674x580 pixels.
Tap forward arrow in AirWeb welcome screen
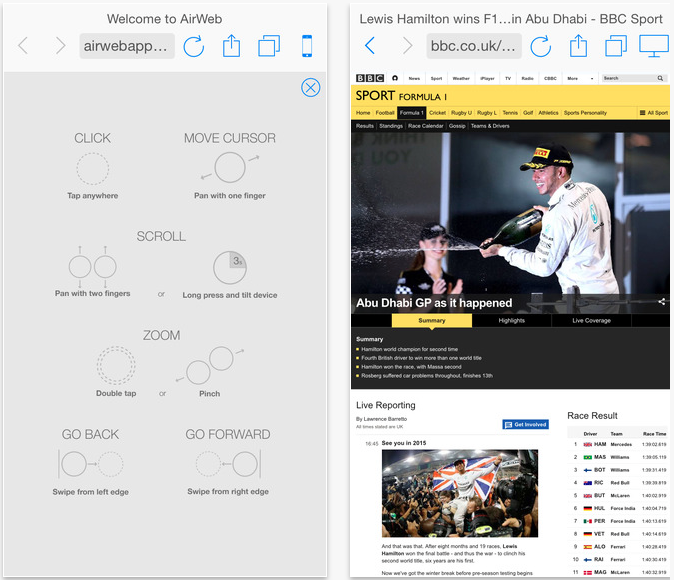61,46
